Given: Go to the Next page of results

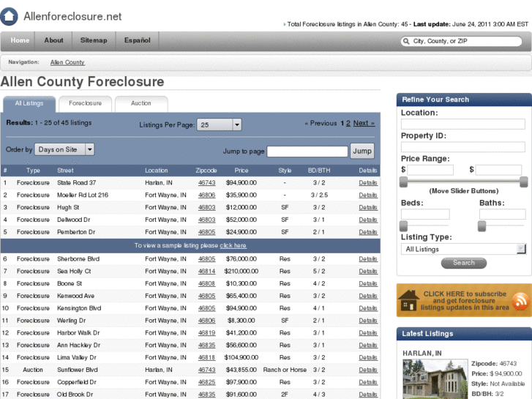Looking at the screenshot, I should (x=364, y=124).
